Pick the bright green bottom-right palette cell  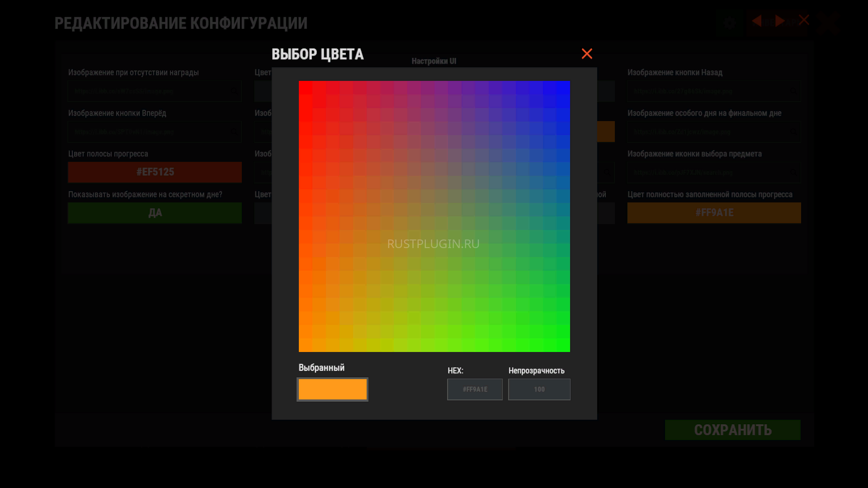point(563,345)
